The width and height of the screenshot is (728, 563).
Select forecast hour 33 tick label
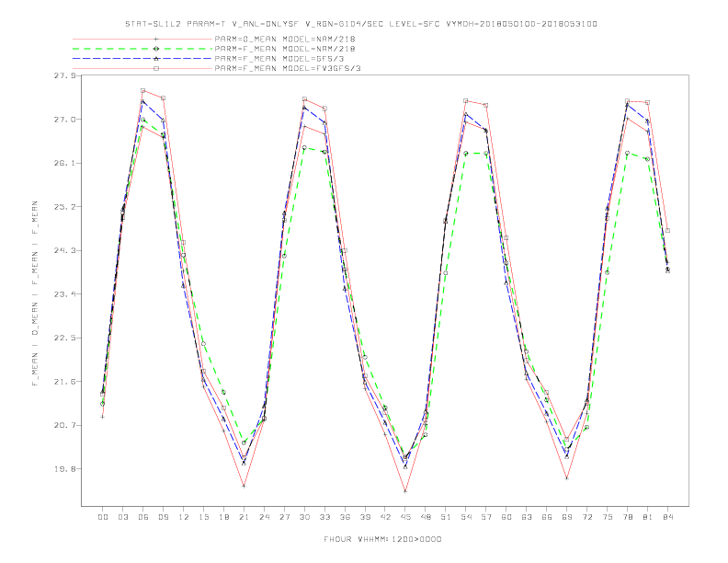tap(324, 517)
